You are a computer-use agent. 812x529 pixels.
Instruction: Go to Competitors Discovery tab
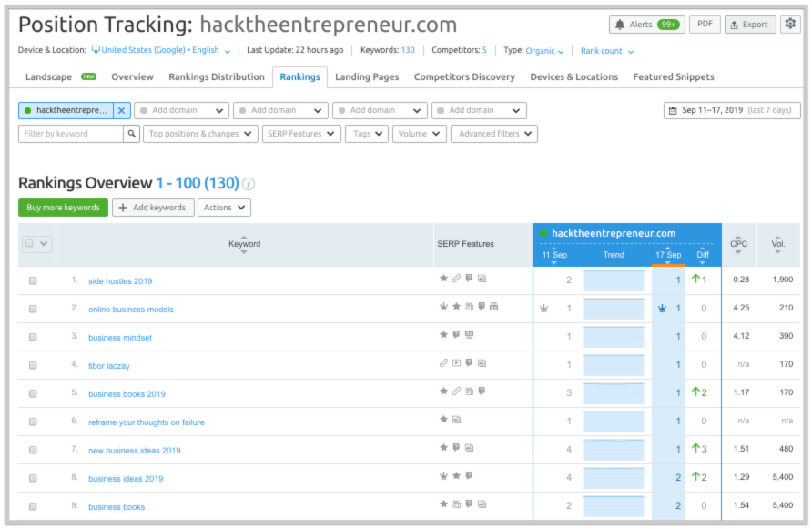[464, 76]
